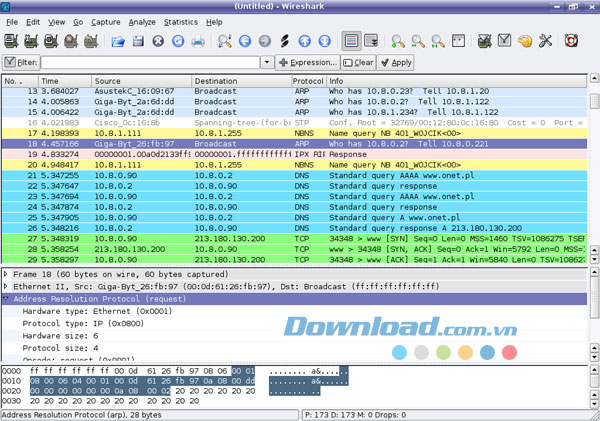
Task: Open the File menu
Action: (12, 22)
